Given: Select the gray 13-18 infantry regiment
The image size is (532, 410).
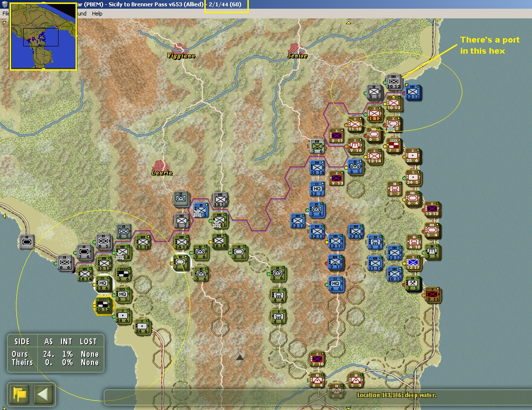Looking at the screenshot, I should coord(220,200).
